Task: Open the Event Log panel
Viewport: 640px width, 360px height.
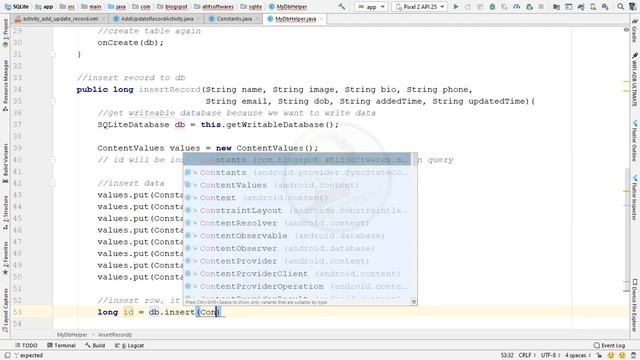Action: pyautogui.click(x=609, y=345)
